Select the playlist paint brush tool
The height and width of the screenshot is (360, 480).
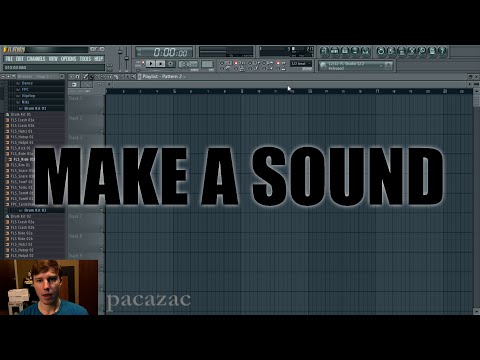point(92,77)
